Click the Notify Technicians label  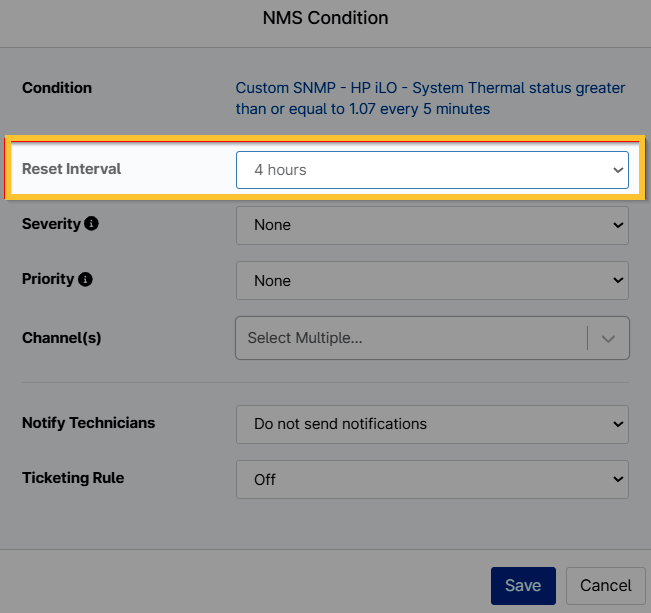point(88,423)
